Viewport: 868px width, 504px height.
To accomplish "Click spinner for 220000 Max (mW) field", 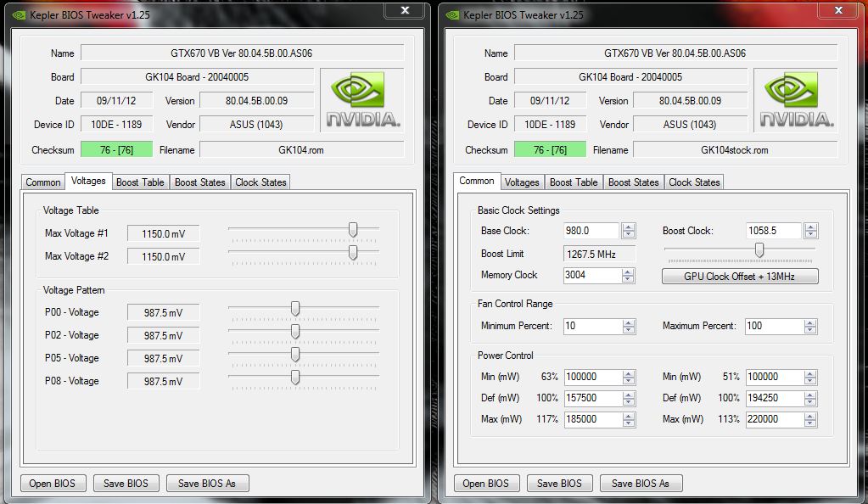I will tap(810, 419).
